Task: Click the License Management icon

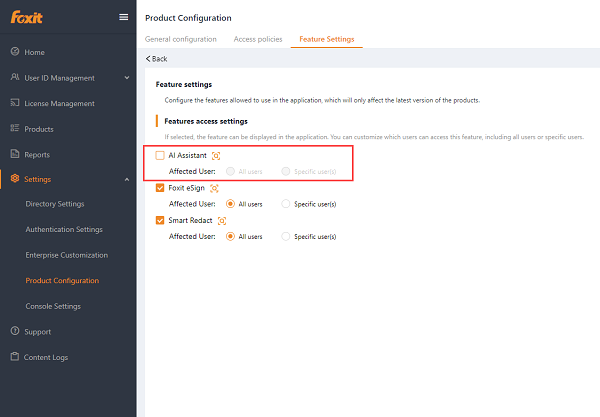Action: (x=15, y=103)
